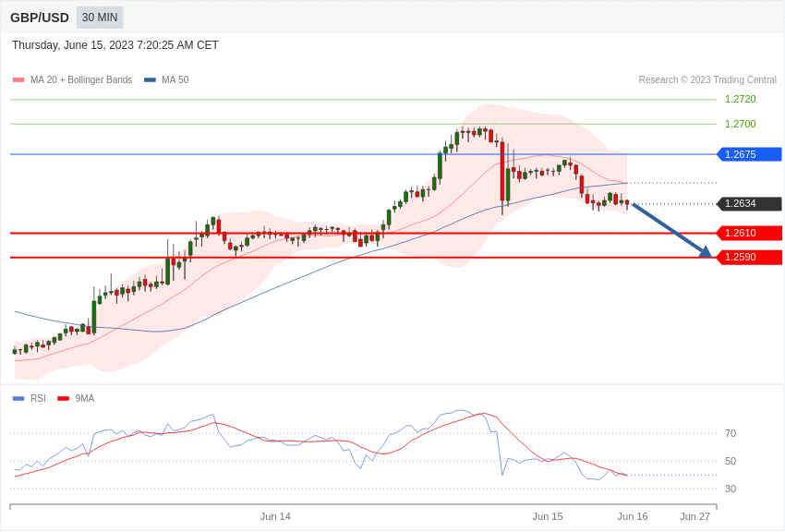Screen dimensions: 785x532
Task: Open the Research Trading Central copyright link
Action: tap(707, 80)
